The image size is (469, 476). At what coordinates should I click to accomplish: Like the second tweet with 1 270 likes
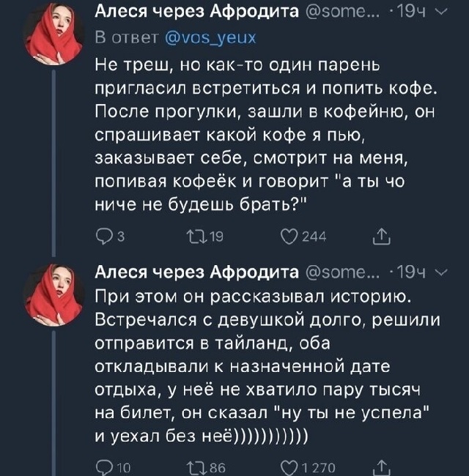point(289,468)
